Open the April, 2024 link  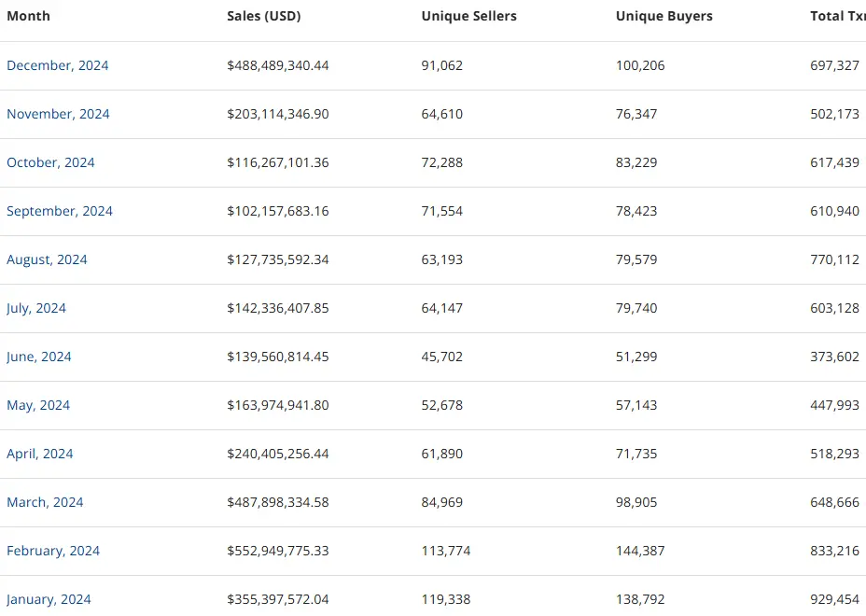point(40,454)
